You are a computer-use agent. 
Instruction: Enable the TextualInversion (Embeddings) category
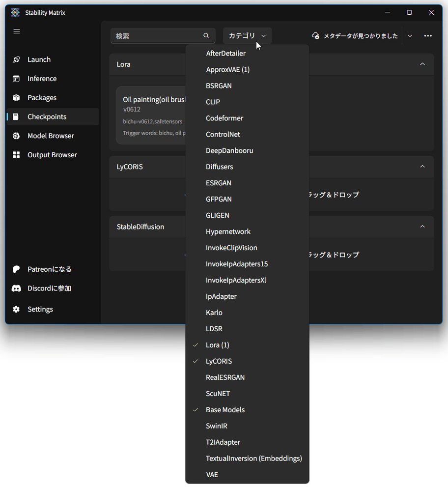pos(247,458)
